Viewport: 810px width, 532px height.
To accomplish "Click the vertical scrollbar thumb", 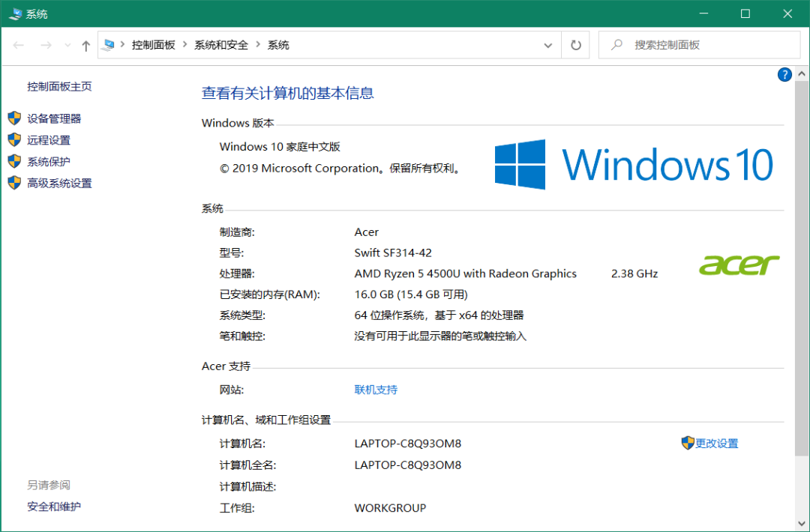I will click(801, 269).
